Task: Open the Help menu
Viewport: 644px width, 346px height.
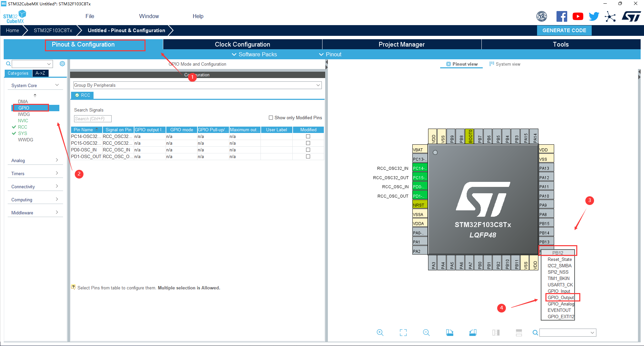Action: 198,16
